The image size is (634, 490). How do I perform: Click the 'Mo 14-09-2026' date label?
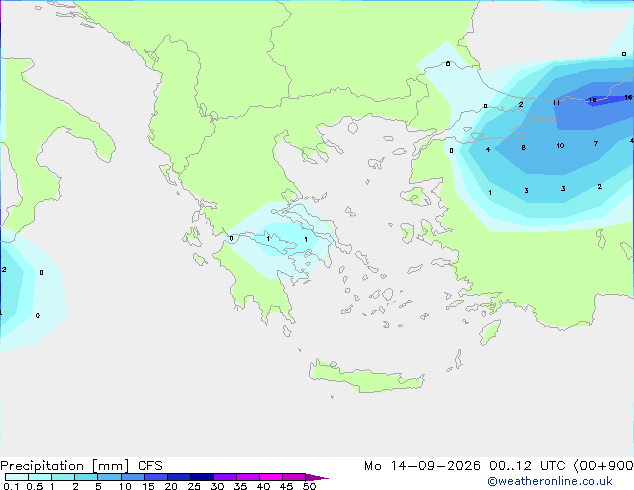422,466
